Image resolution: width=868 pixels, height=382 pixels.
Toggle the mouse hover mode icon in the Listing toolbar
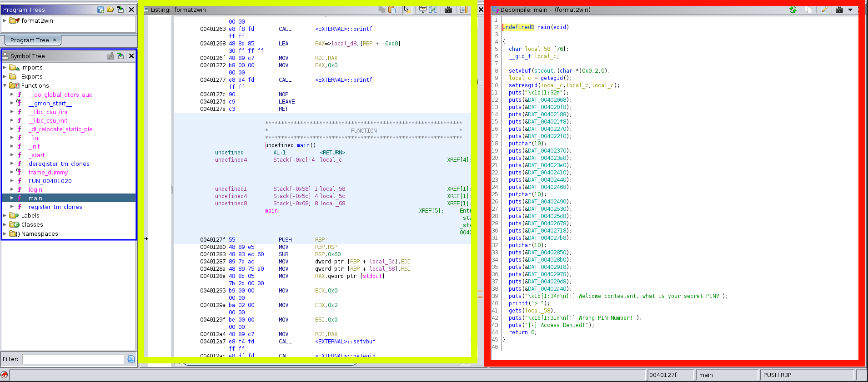[x=406, y=10]
